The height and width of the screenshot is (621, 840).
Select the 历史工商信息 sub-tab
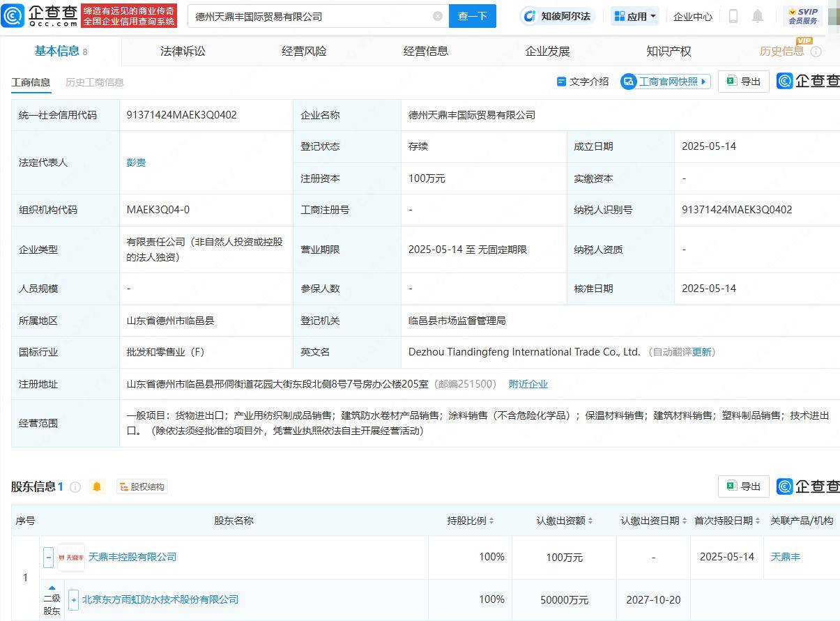pyautogui.click(x=95, y=82)
